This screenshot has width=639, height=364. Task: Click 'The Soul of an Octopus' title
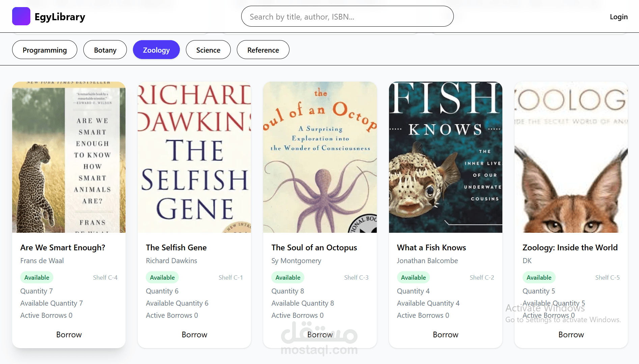coord(314,247)
